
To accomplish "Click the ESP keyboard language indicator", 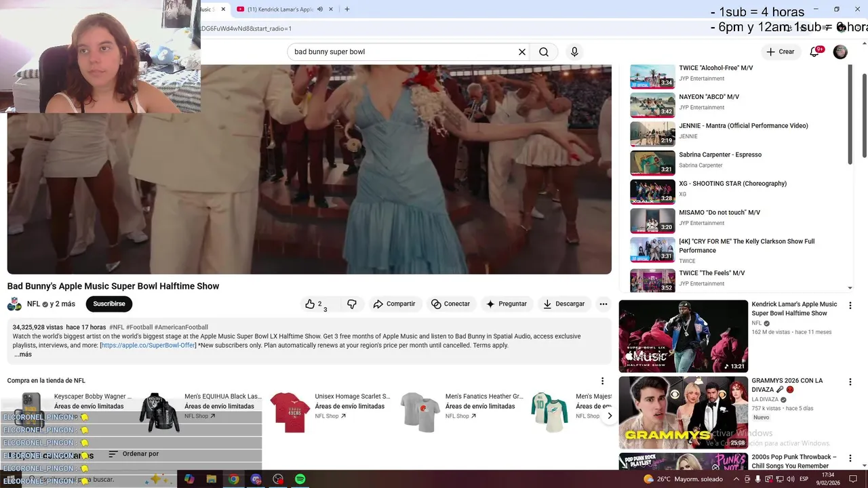I will point(803,479).
